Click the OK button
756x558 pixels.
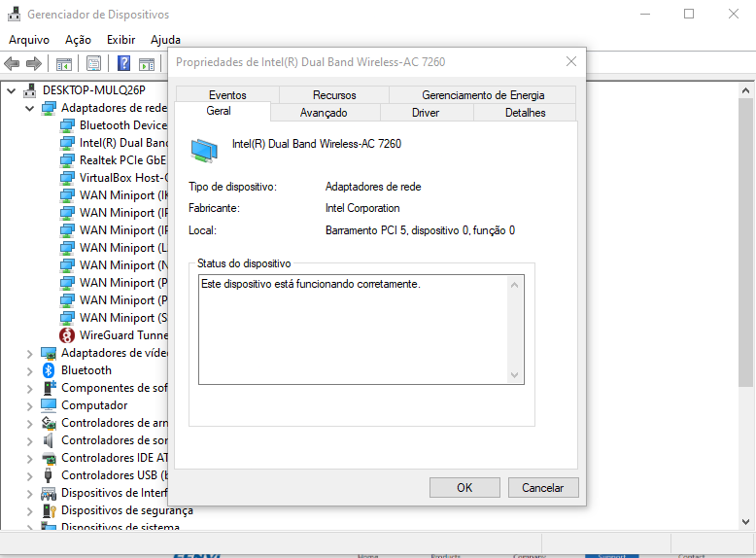pyautogui.click(x=464, y=488)
